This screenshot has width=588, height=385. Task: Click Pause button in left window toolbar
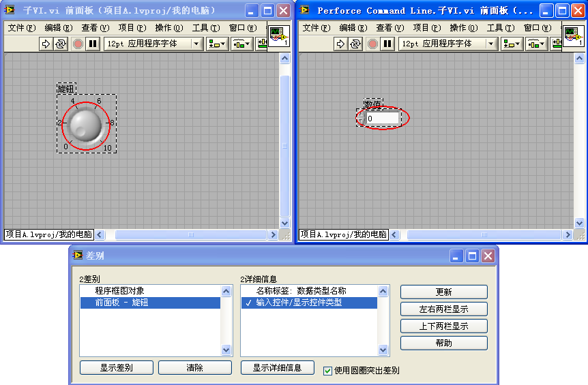coord(93,44)
